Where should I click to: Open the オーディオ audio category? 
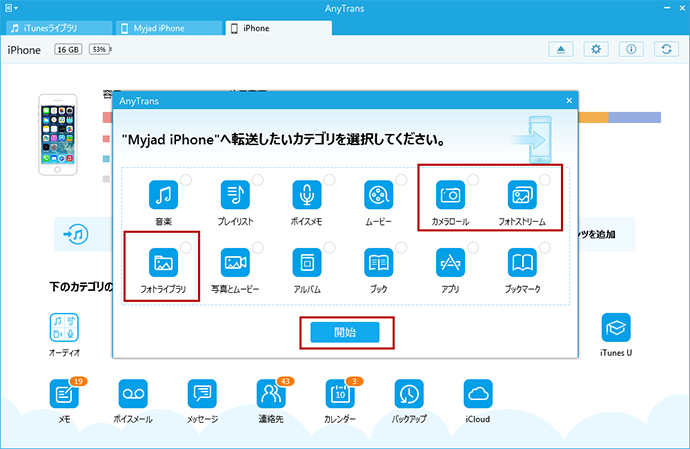[x=64, y=328]
